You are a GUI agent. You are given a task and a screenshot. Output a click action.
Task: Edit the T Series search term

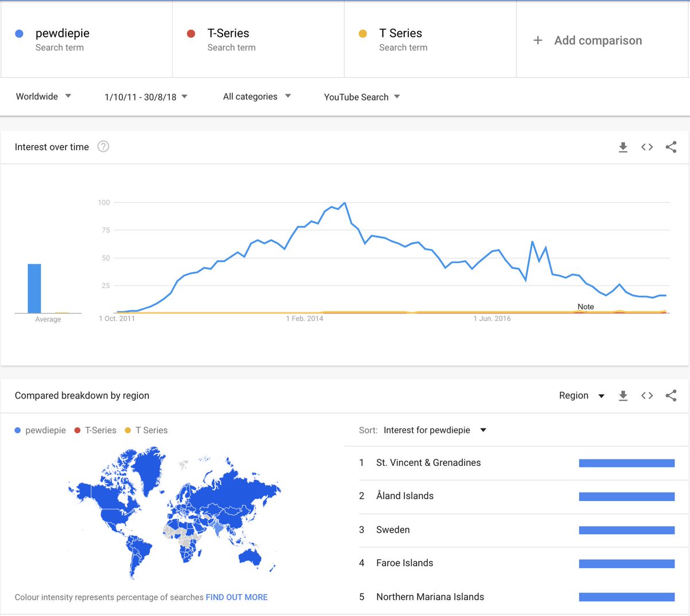(430, 39)
